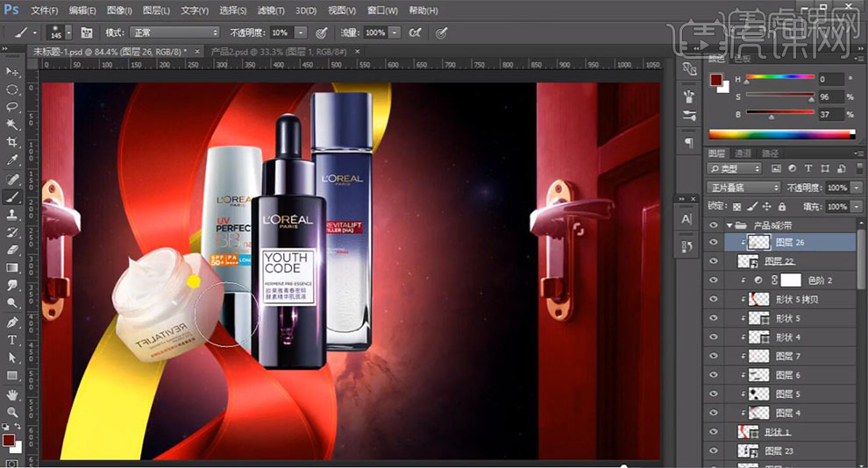Screen dimensions: 868x468
Task: Open the Character panel icon in dock
Action: (x=687, y=219)
